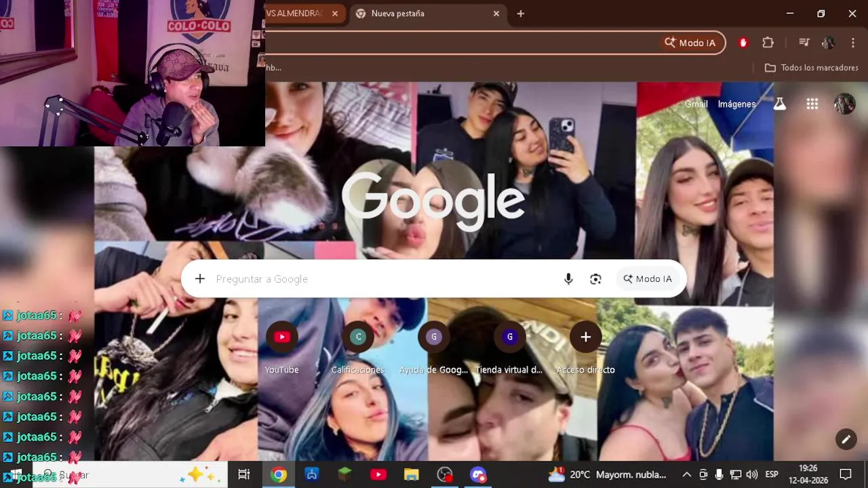The width and height of the screenshot is (868, 488).
Task: Search by image with Google Lens icon
Action: 595,279
